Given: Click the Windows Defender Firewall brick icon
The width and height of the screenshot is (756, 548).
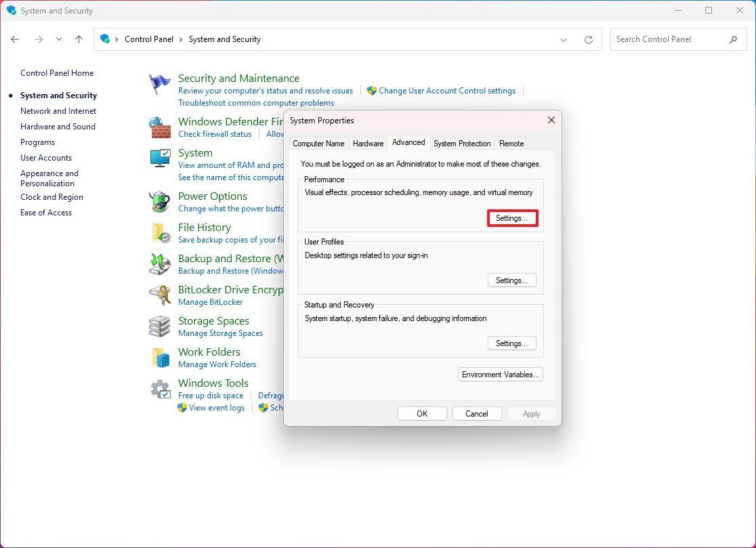Looking at the screenshot, I should [x=159, y=127].
